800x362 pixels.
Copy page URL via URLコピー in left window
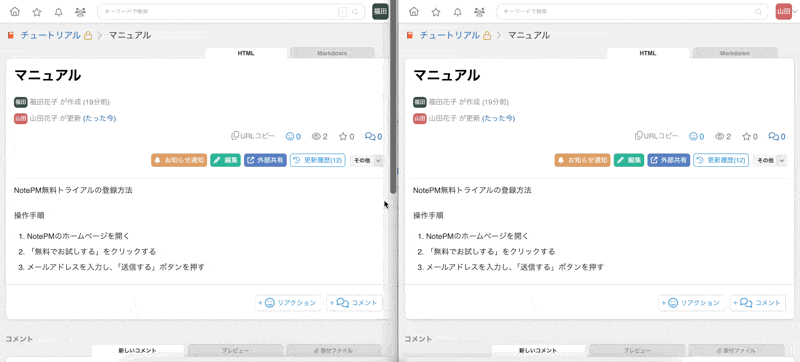tap(253, 136)
